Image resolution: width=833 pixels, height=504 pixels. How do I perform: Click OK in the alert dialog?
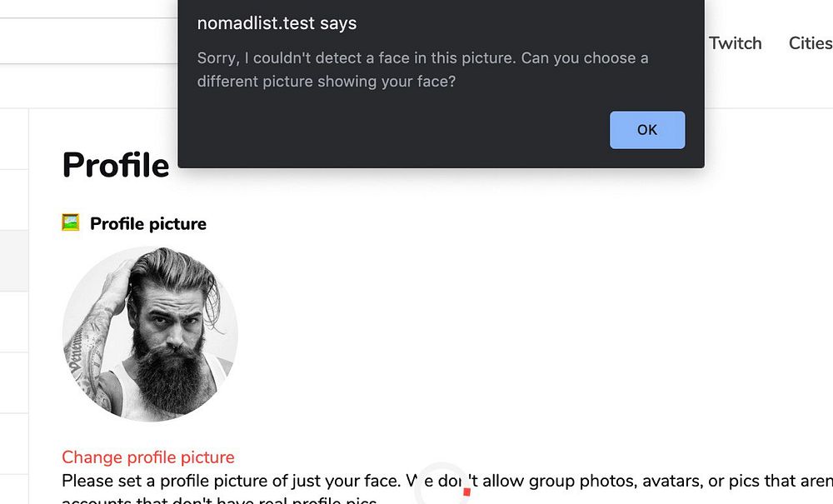[x=647, y=130]
